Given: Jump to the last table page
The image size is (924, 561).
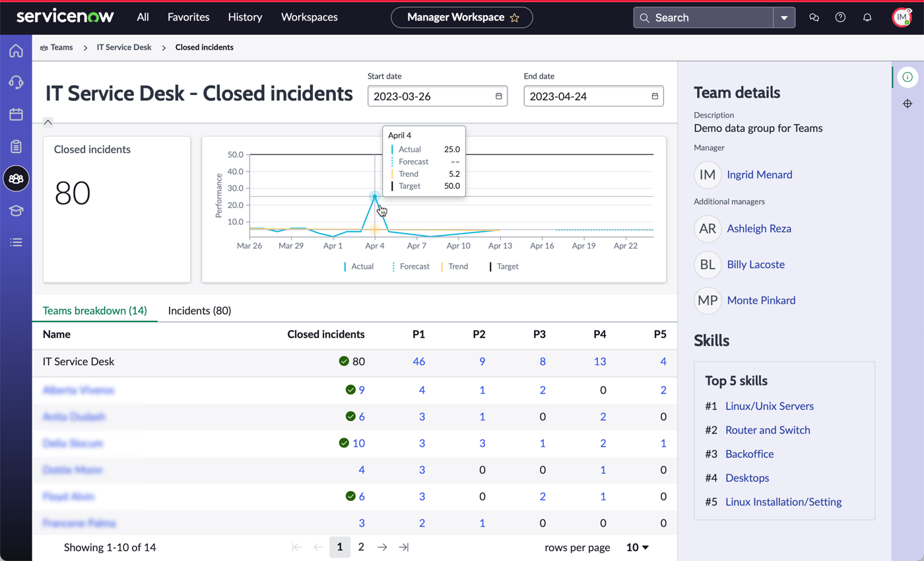Looking at the screenshot, I should pyautogui.click(x=404, y=547).
